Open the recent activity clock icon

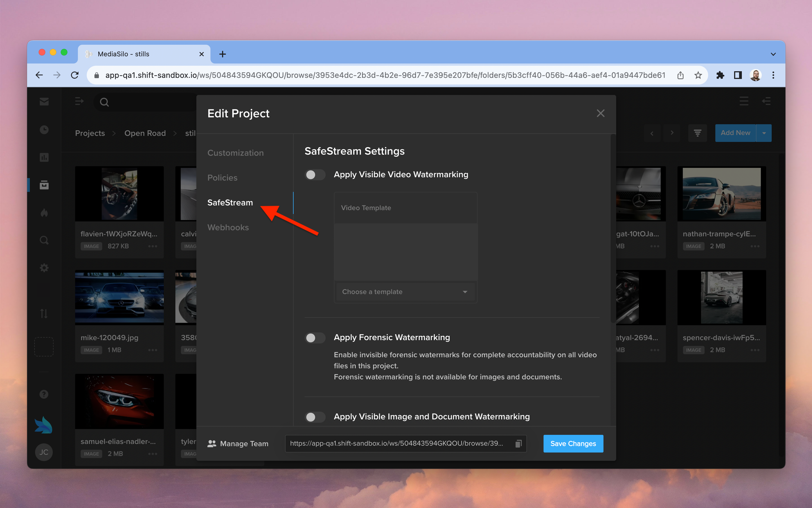pos(44,130)
